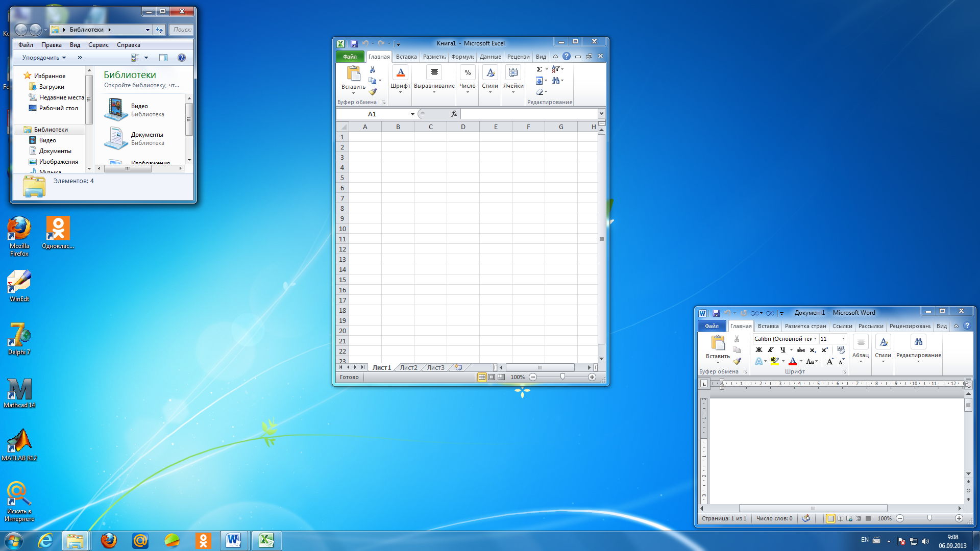Click the Sort and Filter icon in Excel
The image size is (980, 551).
556,69
